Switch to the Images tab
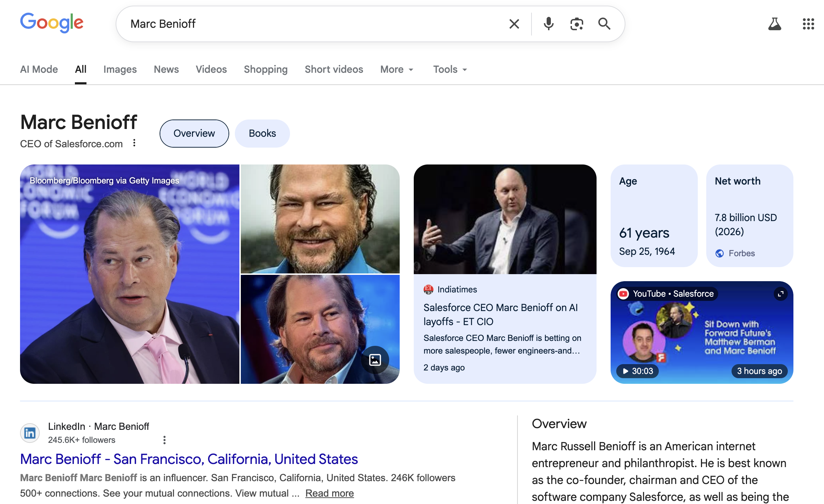The width and height of the screenshot is (824, 504). pyautogui.click(x=120, y=69)
